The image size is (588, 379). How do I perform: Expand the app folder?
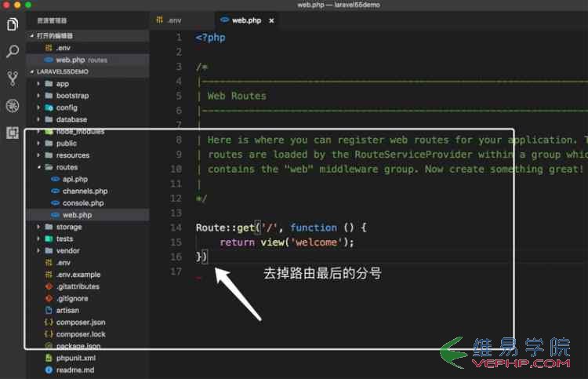pyautogui.click(x=38, y=84)
